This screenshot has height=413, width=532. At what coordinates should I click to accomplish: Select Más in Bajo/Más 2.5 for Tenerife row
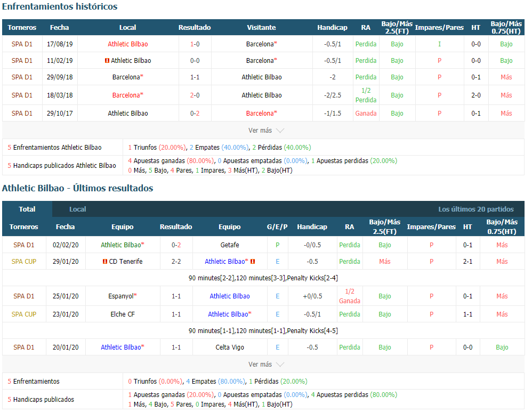[385, 262]
